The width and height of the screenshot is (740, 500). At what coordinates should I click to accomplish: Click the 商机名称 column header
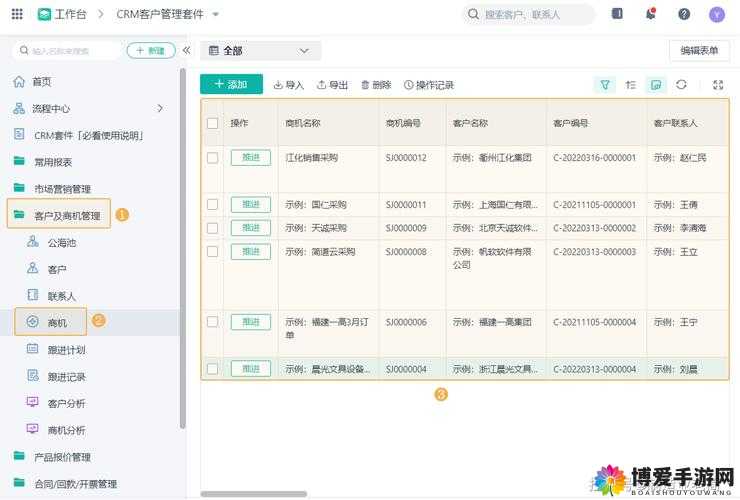(x=303, y=123)
